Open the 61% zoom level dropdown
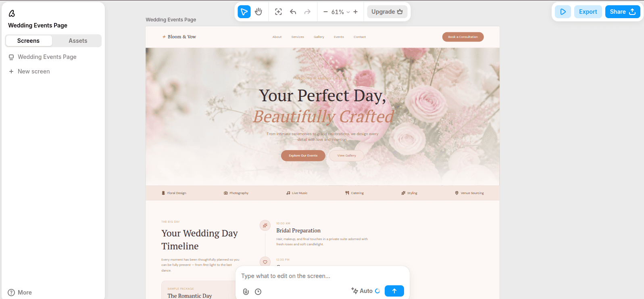The image size is (644, 299). coord(340,12)
